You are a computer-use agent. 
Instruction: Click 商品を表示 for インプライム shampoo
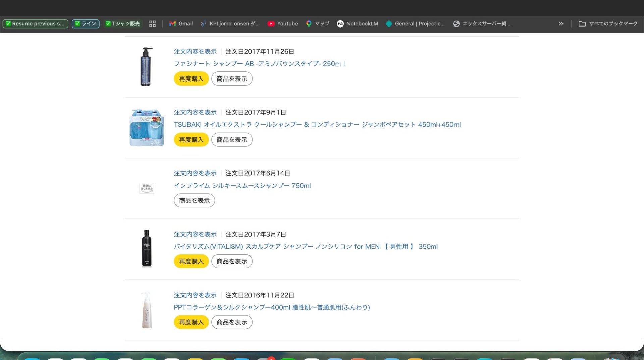(194, 200)
